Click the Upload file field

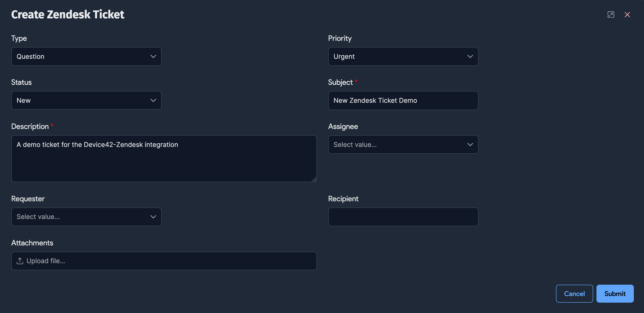[x=164, y=261]
